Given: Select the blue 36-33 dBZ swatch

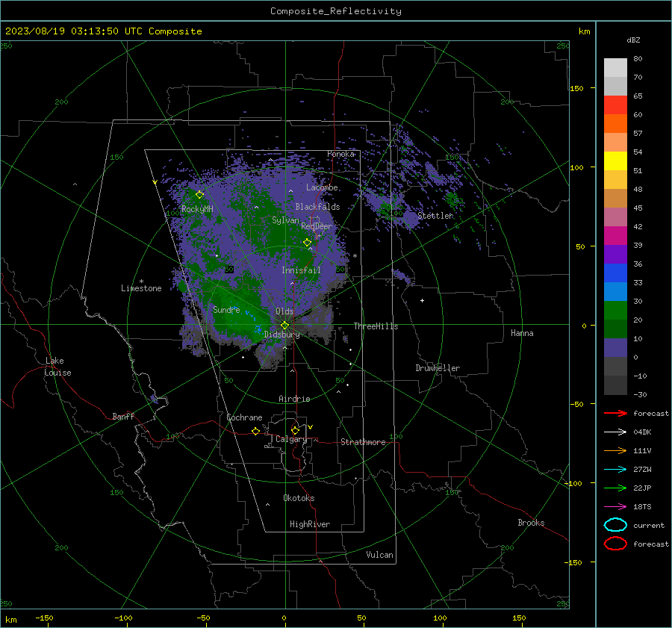Looking at the screenshot, I should [615, 273].
